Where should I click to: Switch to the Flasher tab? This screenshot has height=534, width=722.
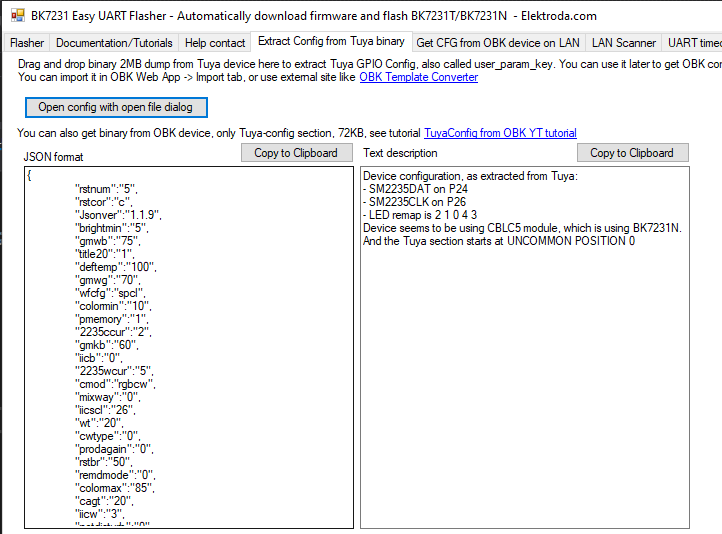[27, 43]
